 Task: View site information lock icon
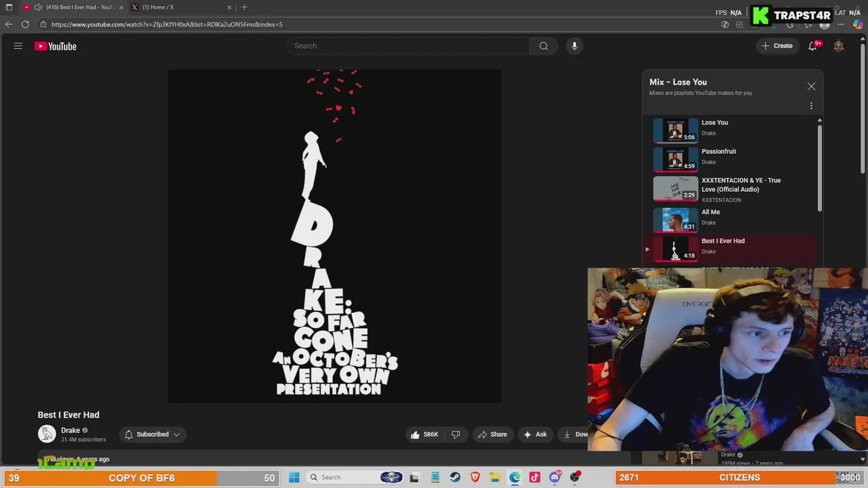tap(43, 24)
